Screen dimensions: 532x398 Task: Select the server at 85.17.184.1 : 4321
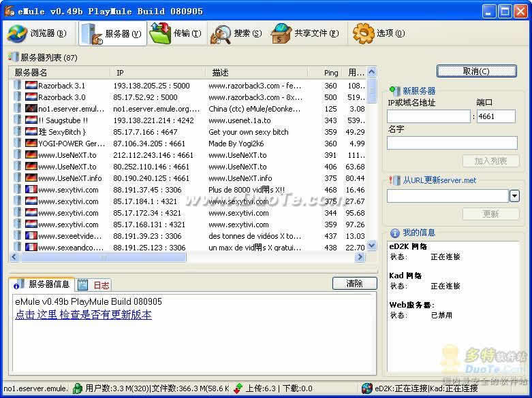point(145,201)
